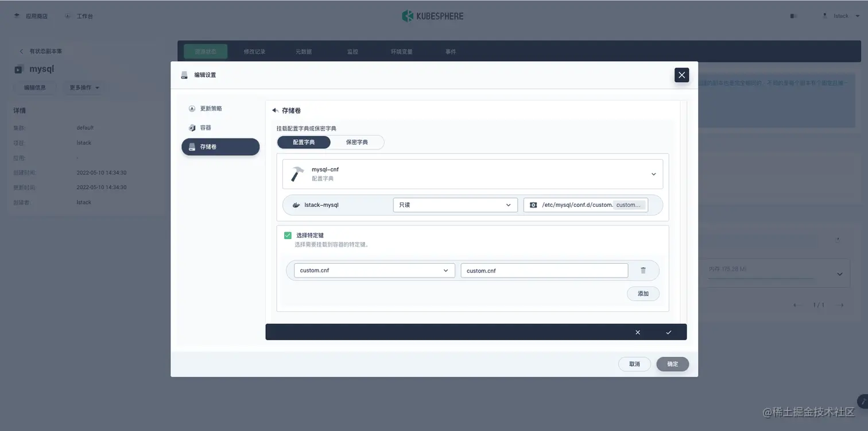Choose 配置字典 toggle option

(304, 142)
